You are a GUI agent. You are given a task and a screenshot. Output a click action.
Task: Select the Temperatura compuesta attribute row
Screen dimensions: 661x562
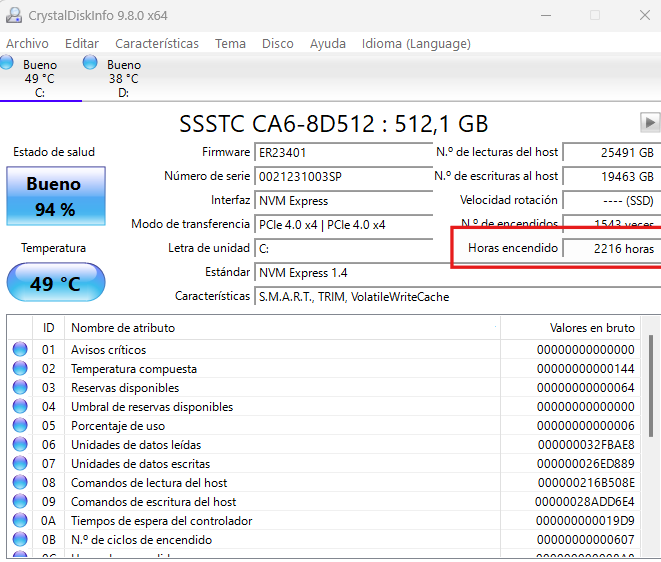tap(324, 368)
